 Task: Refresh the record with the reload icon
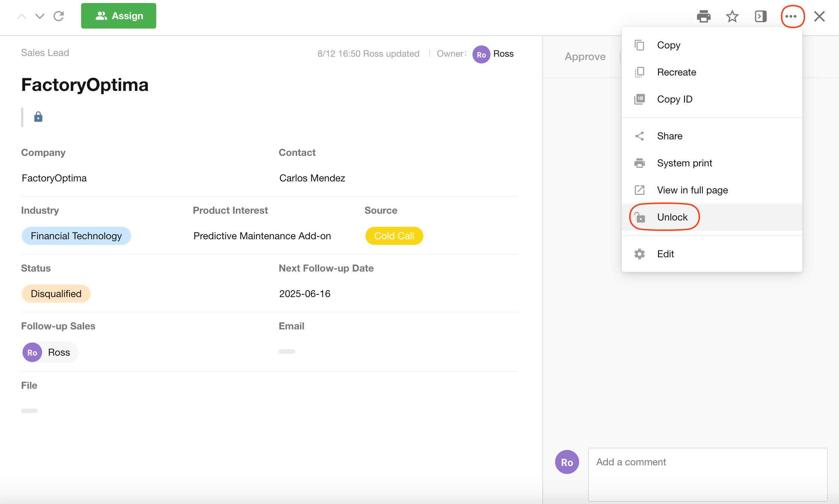(59, 16)
